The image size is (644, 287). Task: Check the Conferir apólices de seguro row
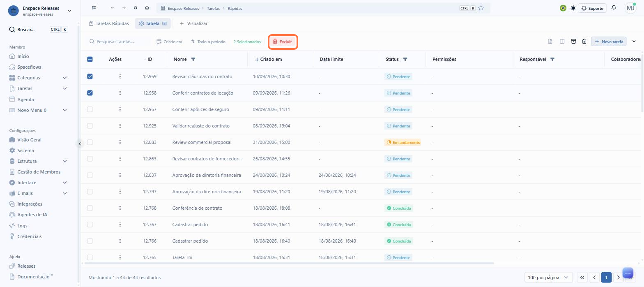(x=90, y=109)
